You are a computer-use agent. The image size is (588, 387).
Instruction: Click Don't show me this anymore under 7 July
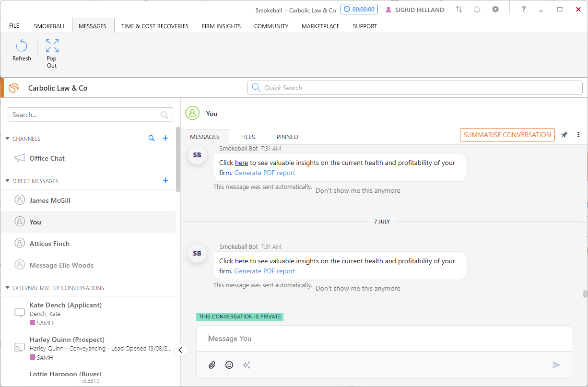[x=358, y=288]
